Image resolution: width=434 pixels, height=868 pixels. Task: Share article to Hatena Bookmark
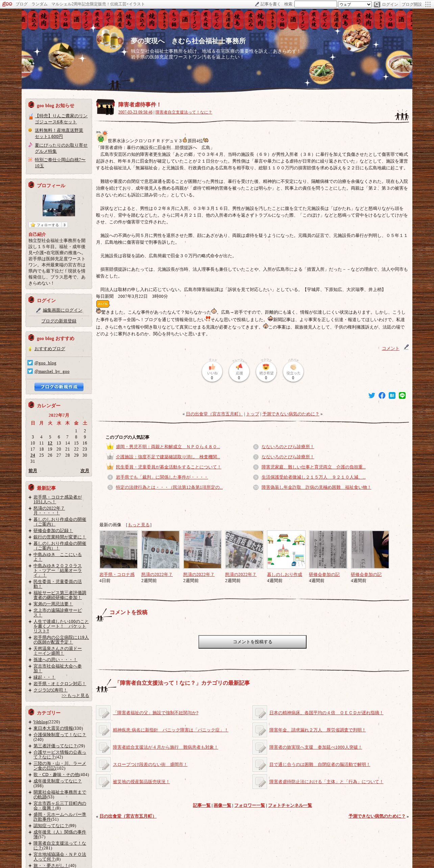click(392, 395)
